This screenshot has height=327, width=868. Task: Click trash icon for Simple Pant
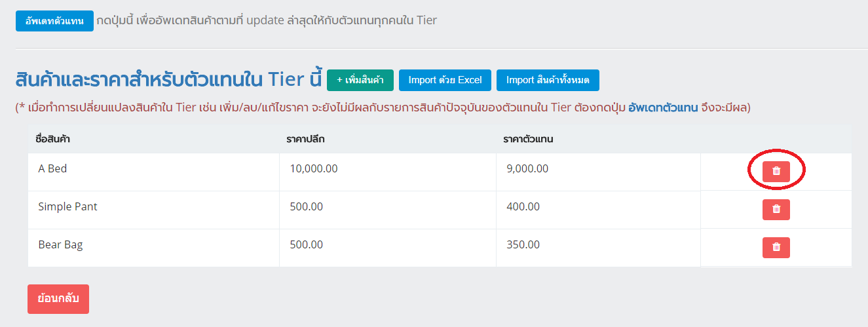[776, 209]
